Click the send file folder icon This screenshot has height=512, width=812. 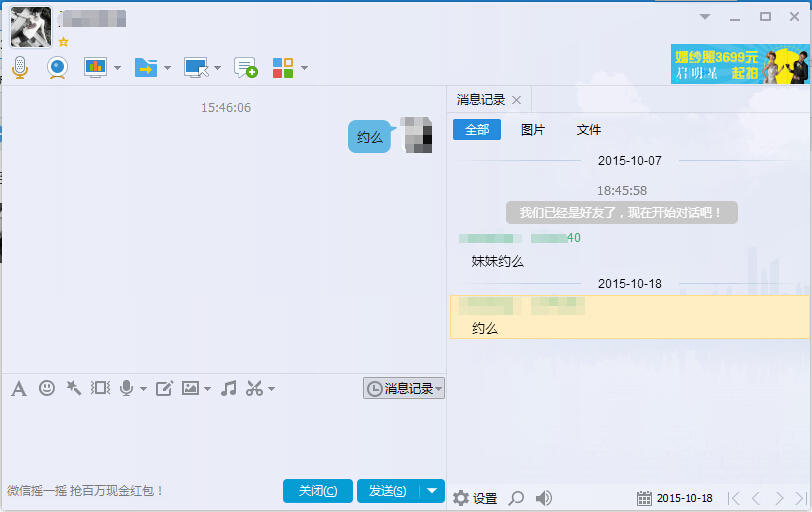pos(146,67)
